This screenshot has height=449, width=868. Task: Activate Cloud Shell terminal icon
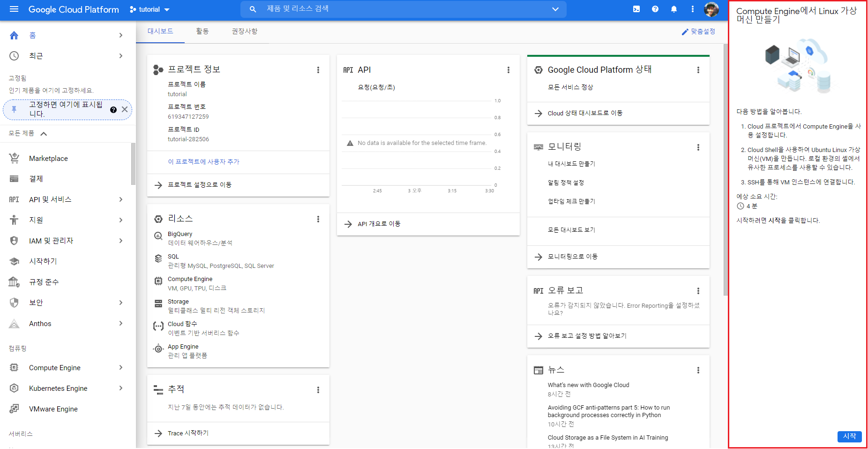pyautogui.click(x=636, y=9)
